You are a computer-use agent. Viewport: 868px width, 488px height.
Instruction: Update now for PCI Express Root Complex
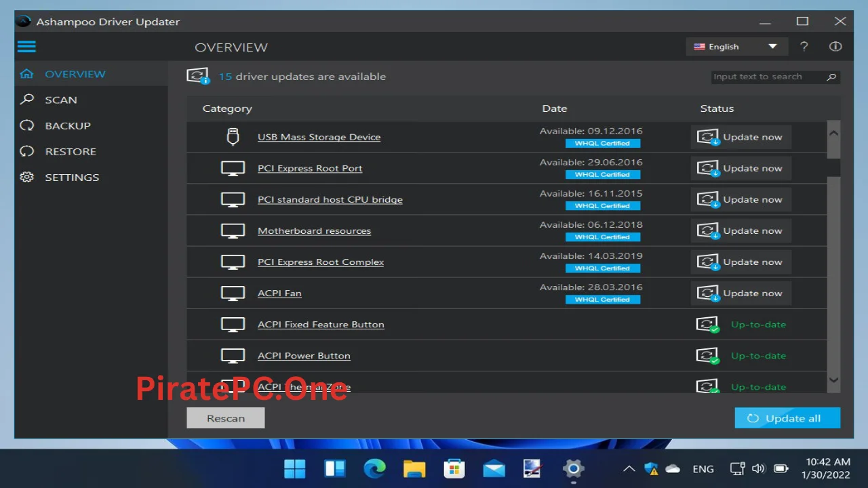(741, 262)
